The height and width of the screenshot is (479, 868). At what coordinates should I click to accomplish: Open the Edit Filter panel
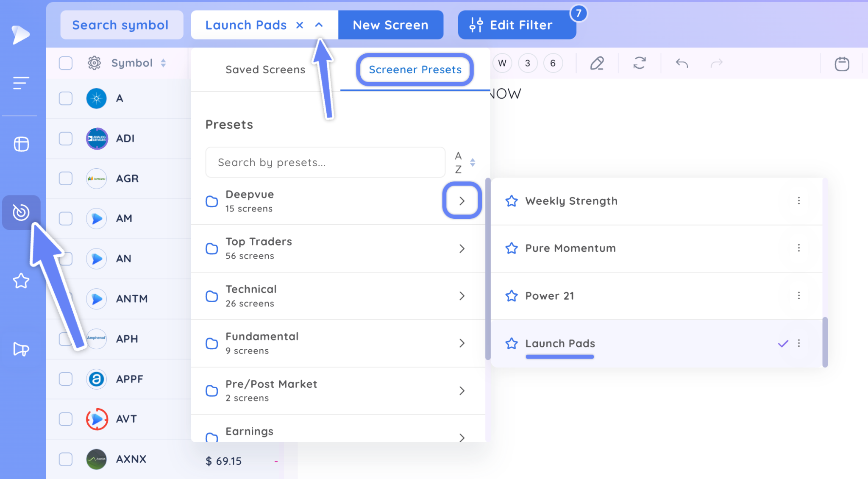coord(517,25)
